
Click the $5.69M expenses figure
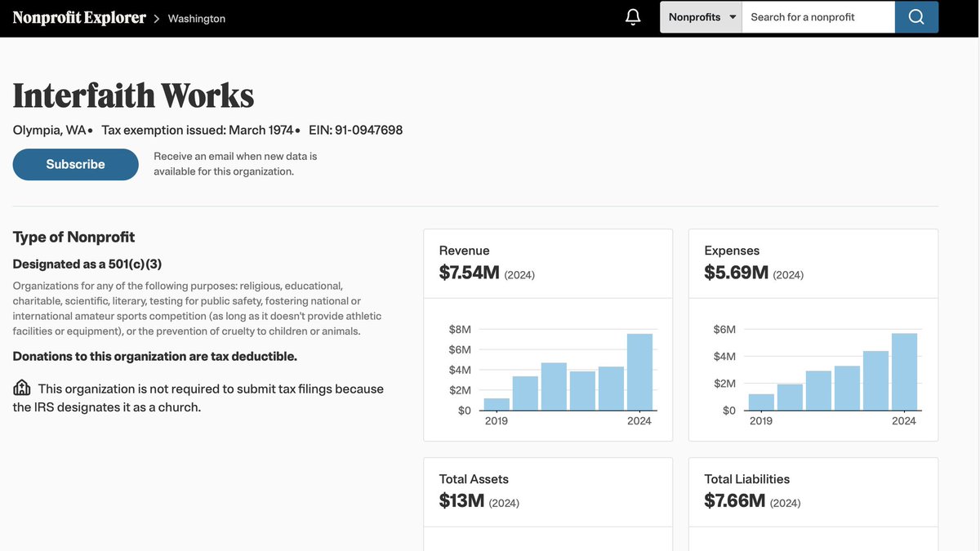point(737,273)
